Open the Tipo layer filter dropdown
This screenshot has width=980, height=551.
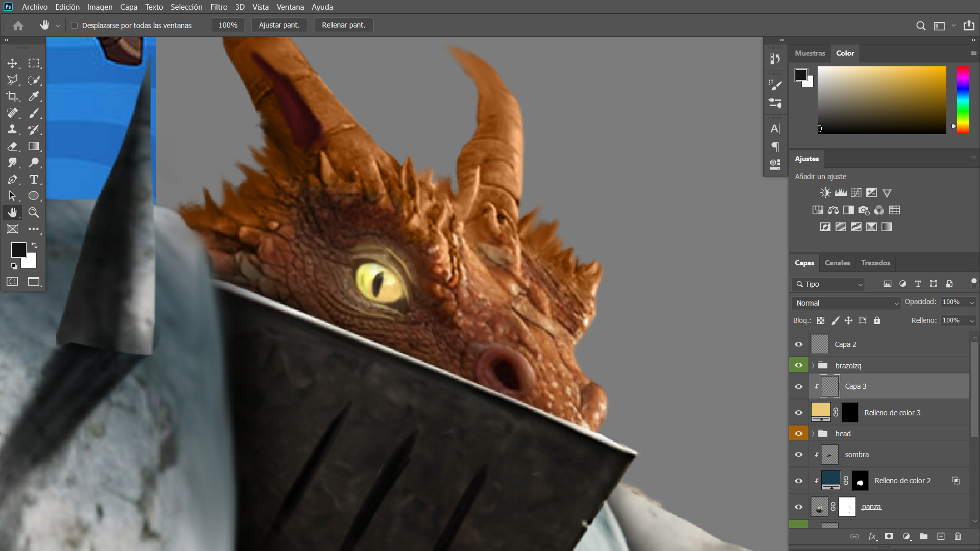click(829, 284)
